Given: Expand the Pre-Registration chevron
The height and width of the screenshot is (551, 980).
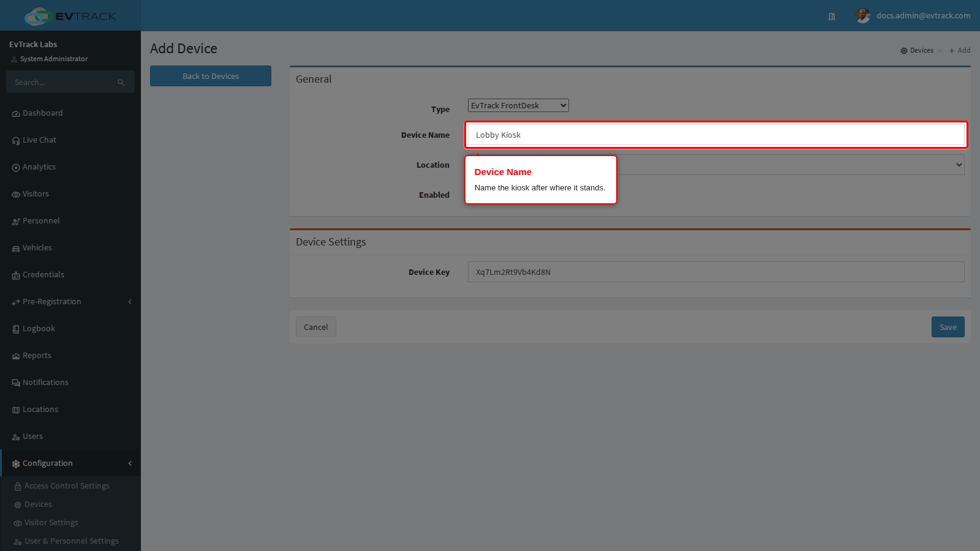Looking at the screenshot, I should point(130,302).
